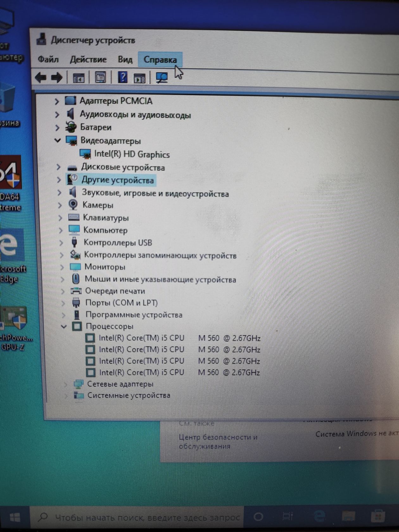The image size is (399, 532).
Task: Click the Компьютер monitor icon
Action: [x=74, y=230]
